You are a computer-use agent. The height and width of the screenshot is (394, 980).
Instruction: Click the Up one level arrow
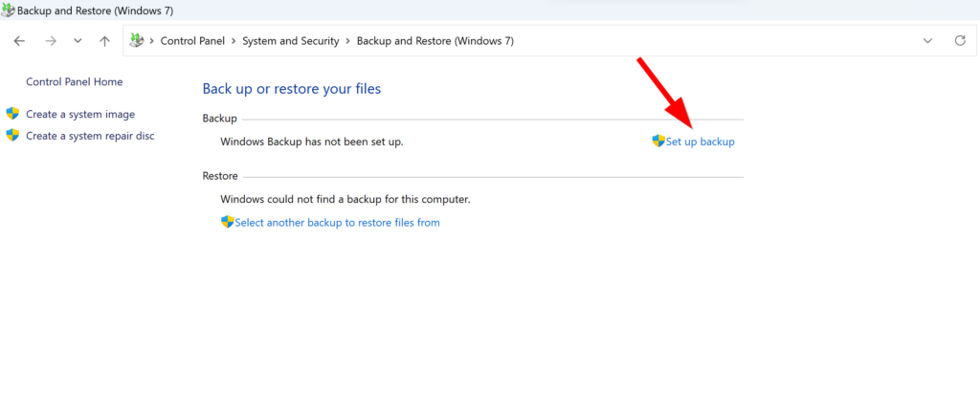click(x=105, y=41)
